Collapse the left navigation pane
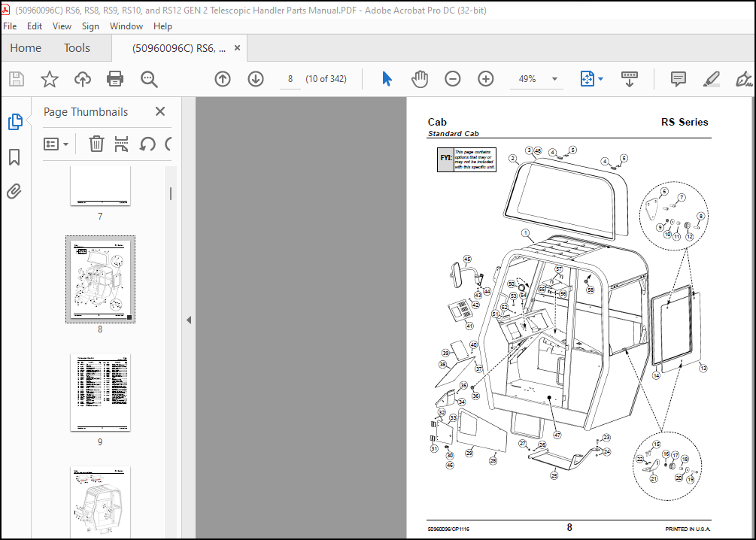The width and height of the screenshot is (756, 540). (x=189, y=320)
